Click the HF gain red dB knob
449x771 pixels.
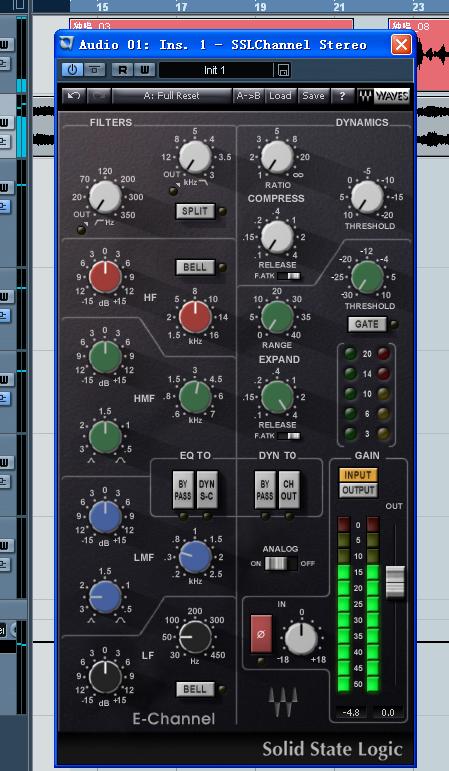pos(105,277)
